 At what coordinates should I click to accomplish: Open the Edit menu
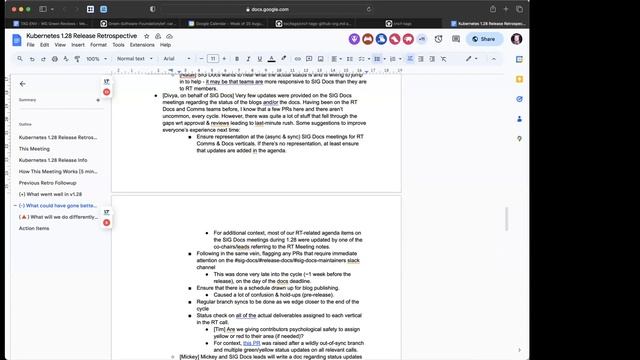(x=44, y=45)
